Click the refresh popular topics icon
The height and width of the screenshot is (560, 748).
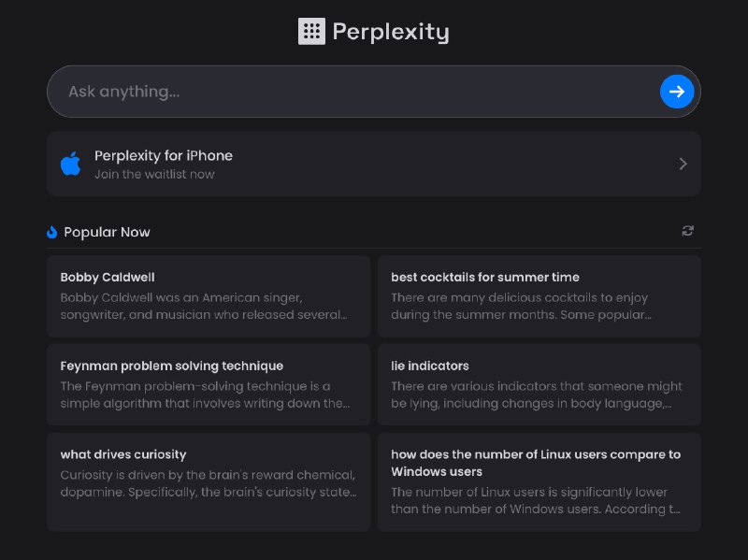[688, 231]
